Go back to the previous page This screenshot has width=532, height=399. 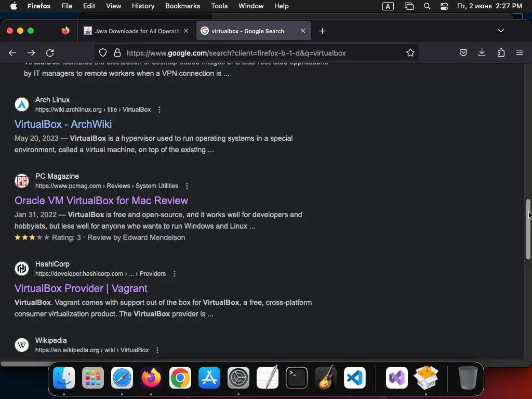pos(12,53)
